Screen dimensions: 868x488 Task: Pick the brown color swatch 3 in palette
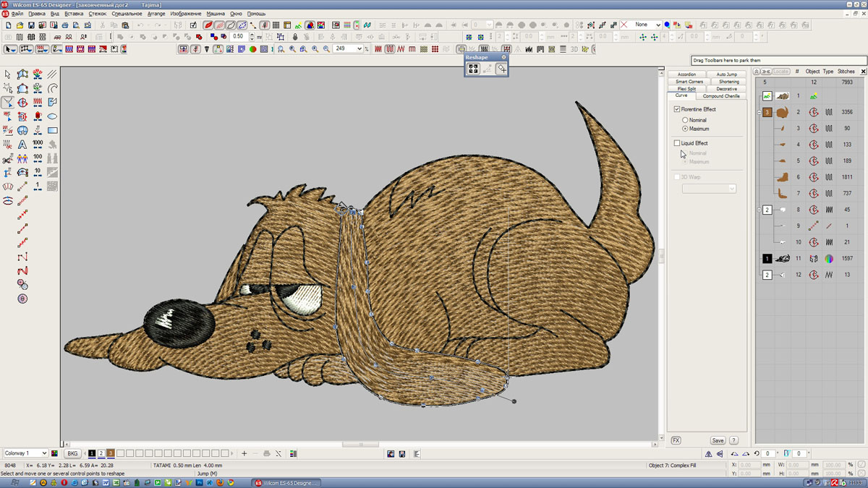(111, 453)
